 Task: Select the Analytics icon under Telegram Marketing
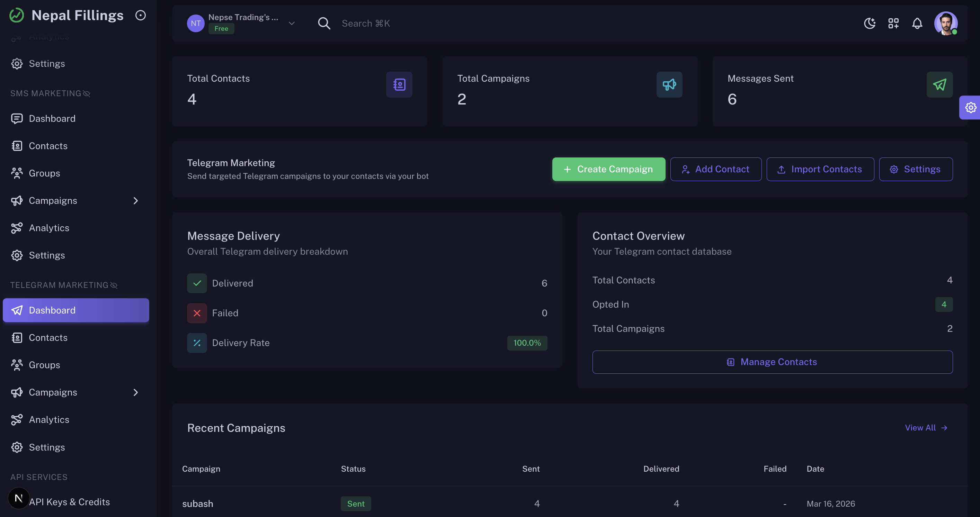(17, 420)
